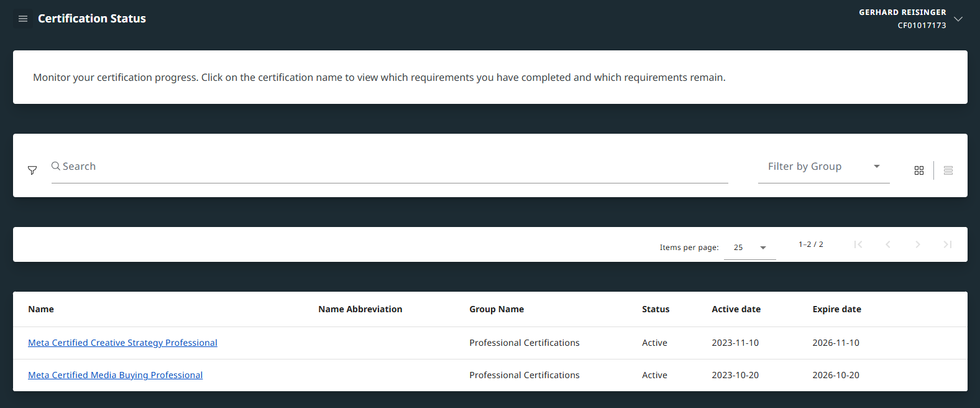The width and height of the screenshot is (980, 408).
Task: Select the 2023-10-20 active date cell
Action: pos(735,375)
